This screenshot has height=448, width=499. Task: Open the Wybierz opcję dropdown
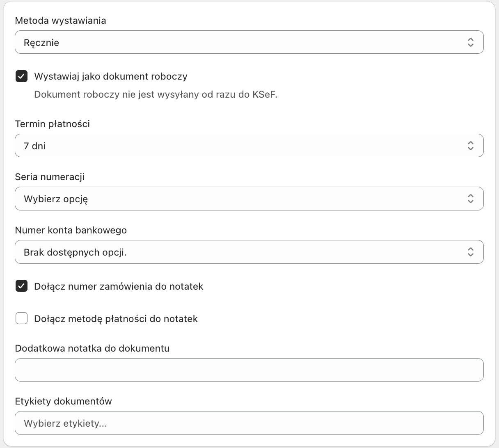pos(242,199)
